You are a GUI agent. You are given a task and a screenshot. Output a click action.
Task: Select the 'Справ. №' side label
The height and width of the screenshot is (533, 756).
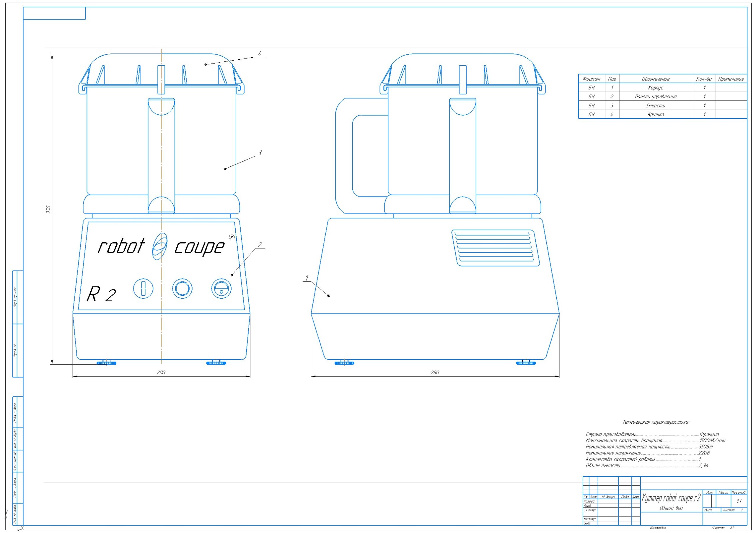[15, 350]
